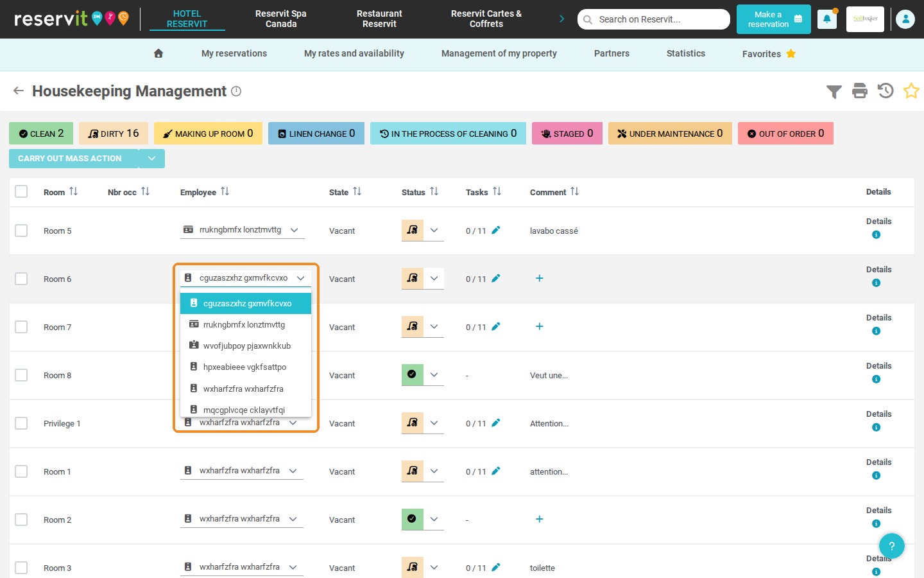Tick the checkbox for Room 5
Image resolution: width=924 pixels, height=578 pixels.
click(x=21, y=231)
